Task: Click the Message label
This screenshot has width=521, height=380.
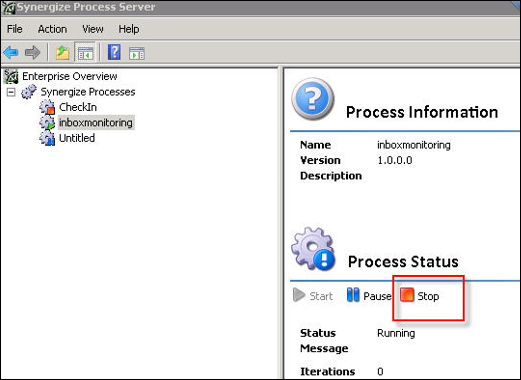Action: (x=324, y=348)
